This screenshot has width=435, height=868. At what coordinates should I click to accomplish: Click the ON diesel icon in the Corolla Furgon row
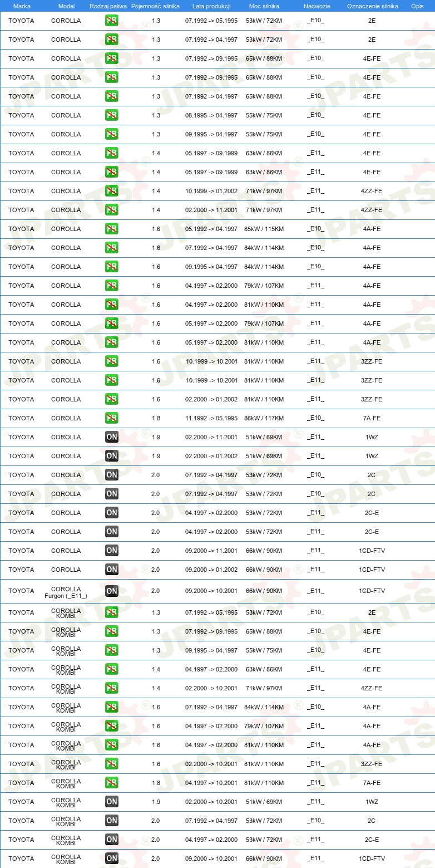click(111, 591)
